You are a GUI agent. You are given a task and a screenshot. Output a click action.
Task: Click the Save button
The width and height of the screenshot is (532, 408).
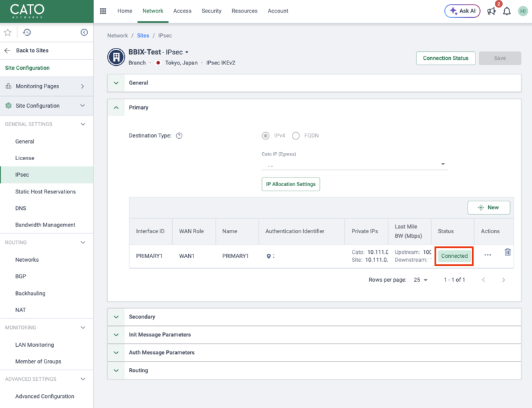pos(500,58)
